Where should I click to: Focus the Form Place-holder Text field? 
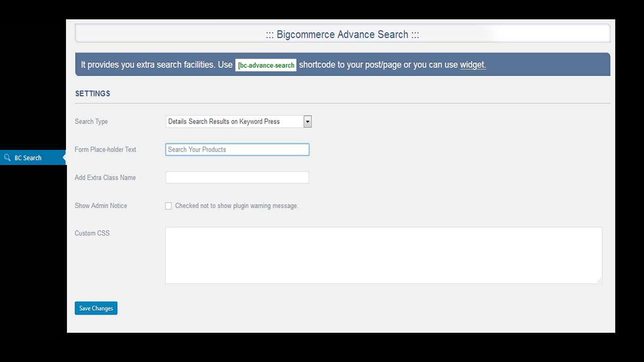237,149
